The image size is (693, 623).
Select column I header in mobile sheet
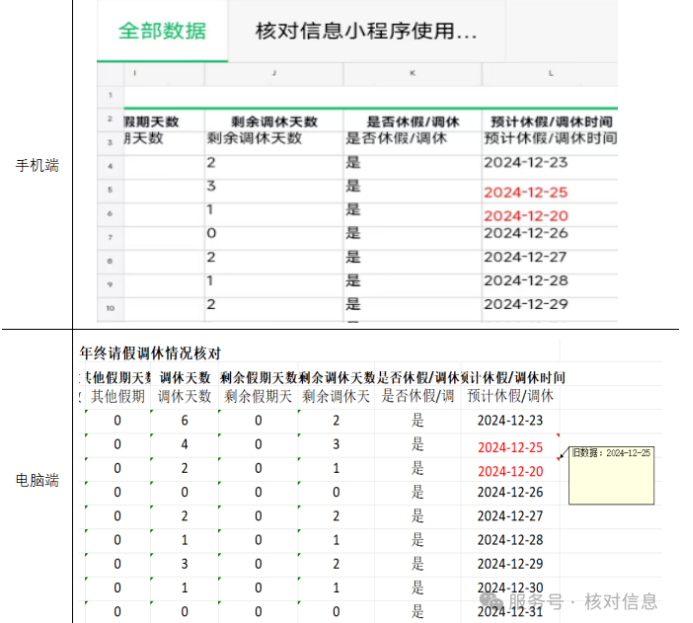pyautogui.click(x=164, y=73)
